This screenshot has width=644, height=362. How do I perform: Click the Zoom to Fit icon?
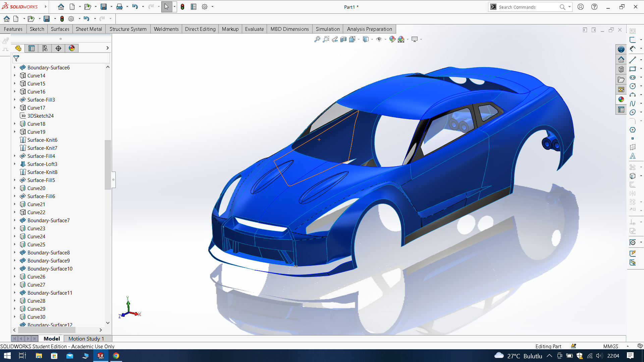coord(317,40)
